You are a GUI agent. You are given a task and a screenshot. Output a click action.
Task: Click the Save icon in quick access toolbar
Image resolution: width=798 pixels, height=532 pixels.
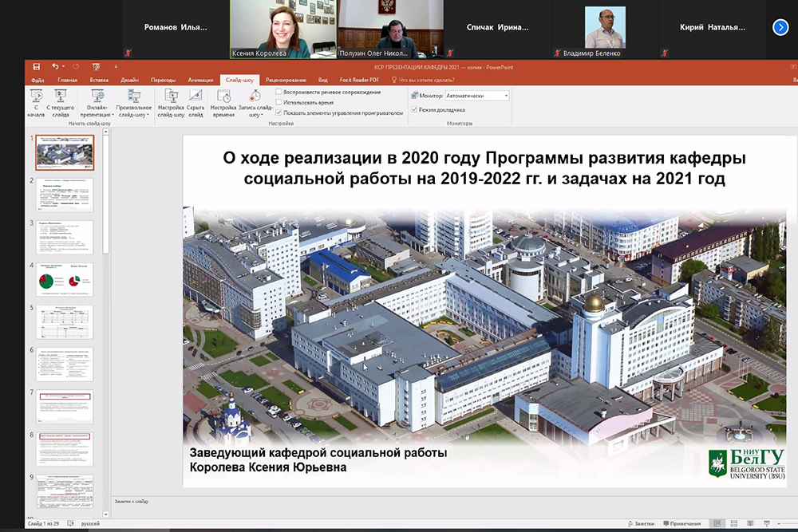tap(35, 67)
